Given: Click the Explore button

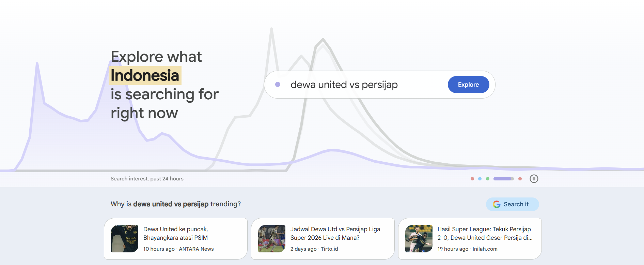Looking at the screenshot, I should click(x=468, y=85).
